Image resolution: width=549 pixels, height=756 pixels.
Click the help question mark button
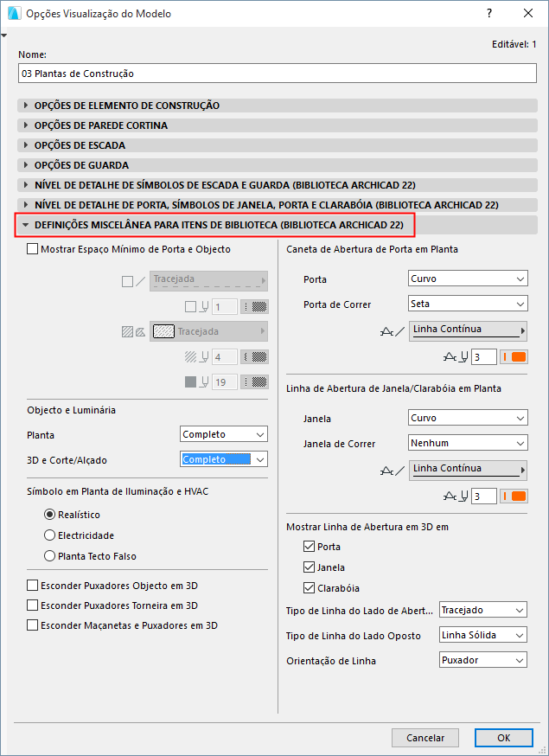click(489, 14)
